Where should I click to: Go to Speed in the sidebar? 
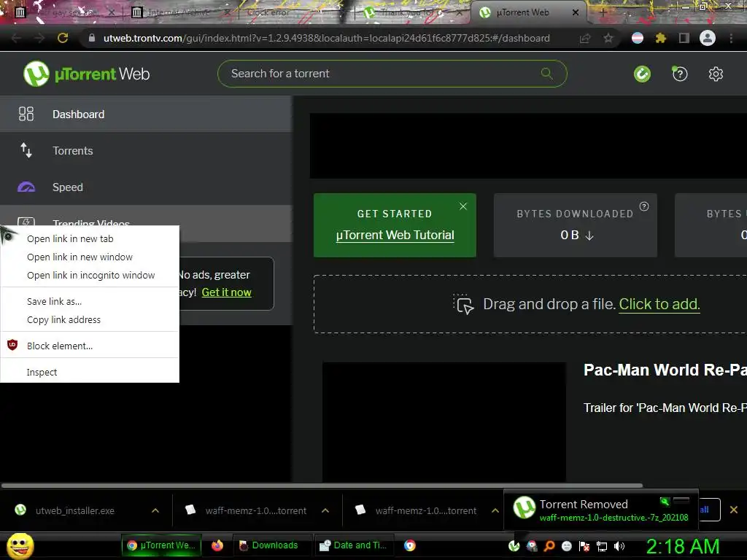pos(146,187)
